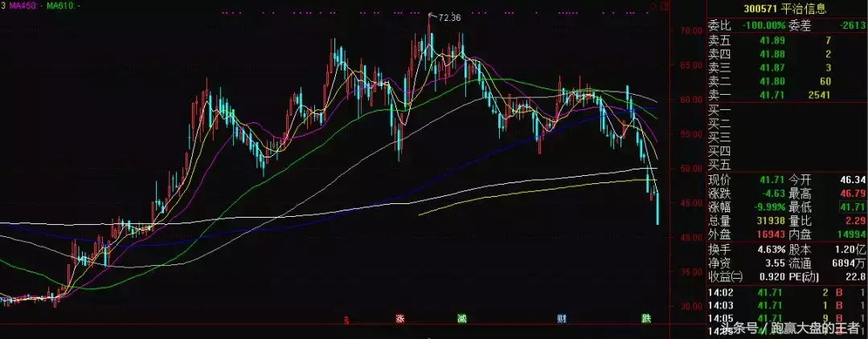Open the blue 财 marker on the timeline
Image resolution: width=868 pixels, height=339 pixels.
click(x=561, y=319)
